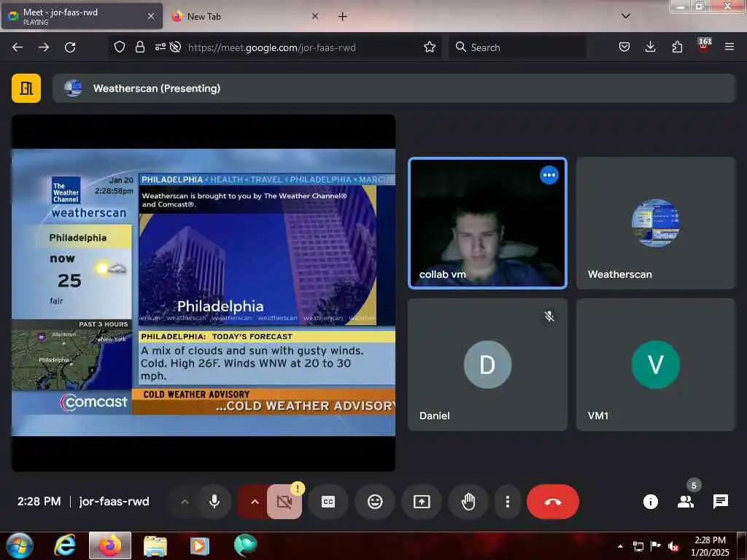Reload the Meet page
The height and width of the screenshot is (560, 747).
pyautogui.click(x=70, y=47)
